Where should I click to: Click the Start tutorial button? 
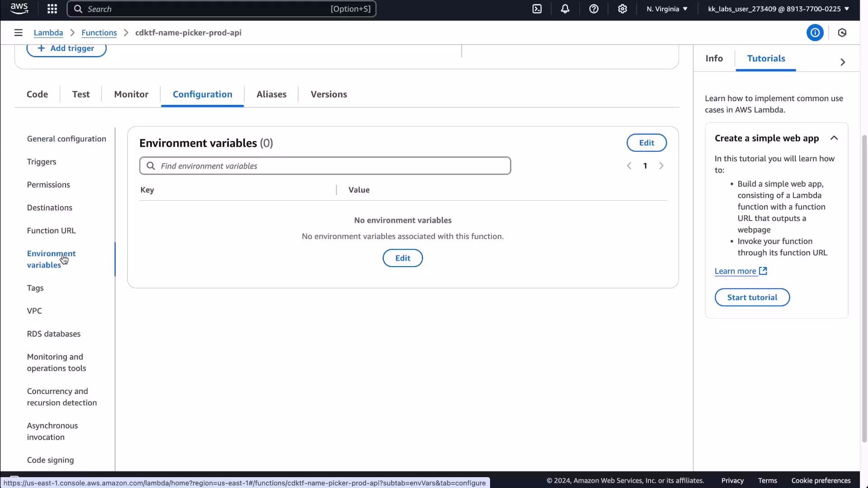(x=752, y=297)
